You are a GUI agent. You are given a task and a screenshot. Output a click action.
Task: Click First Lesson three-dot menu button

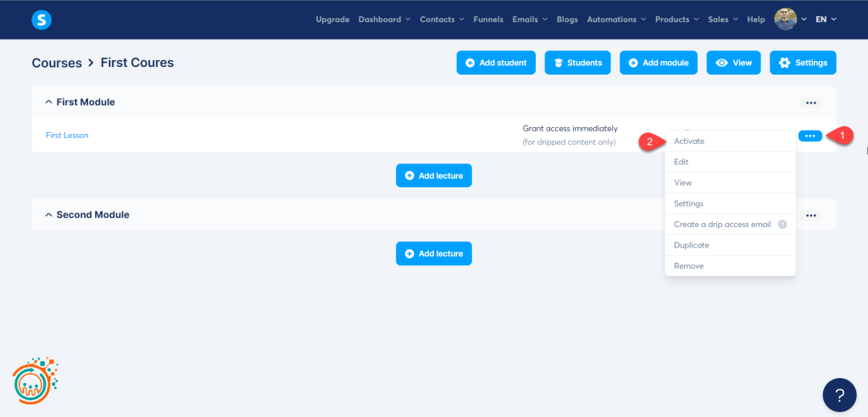pos(810,136)
